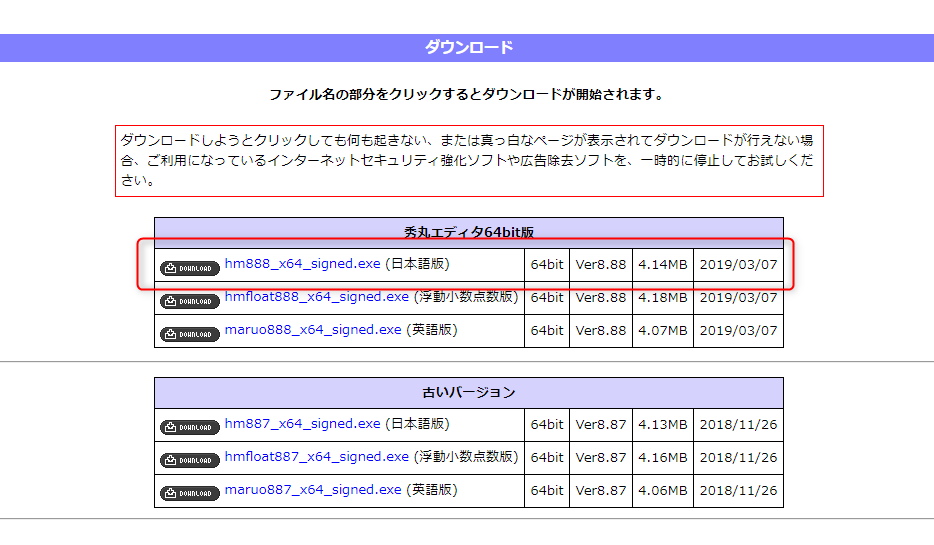
Task: Click 64bit cell in the hmfloat887 row
Action: click(547, 457)
